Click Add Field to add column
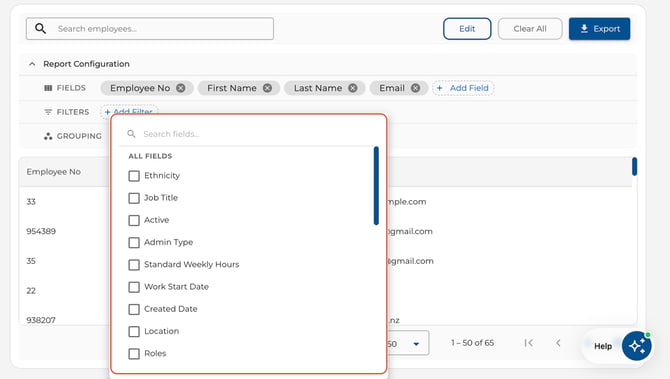The image size is (670, 379). (x=463, y=88)
